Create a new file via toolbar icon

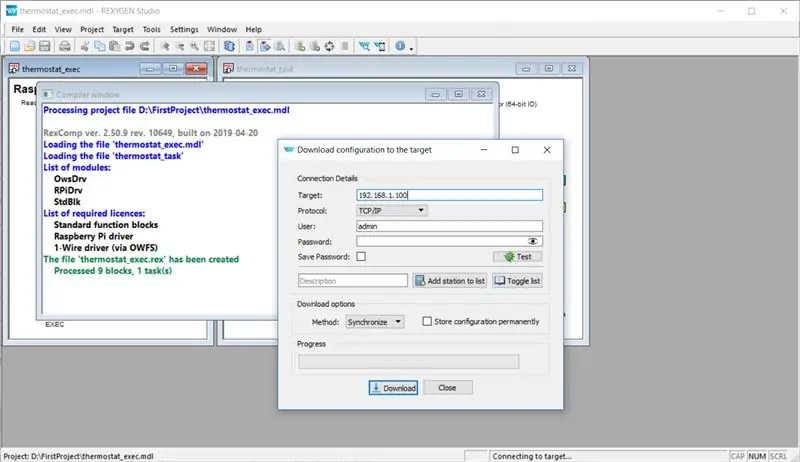point(15,46)
